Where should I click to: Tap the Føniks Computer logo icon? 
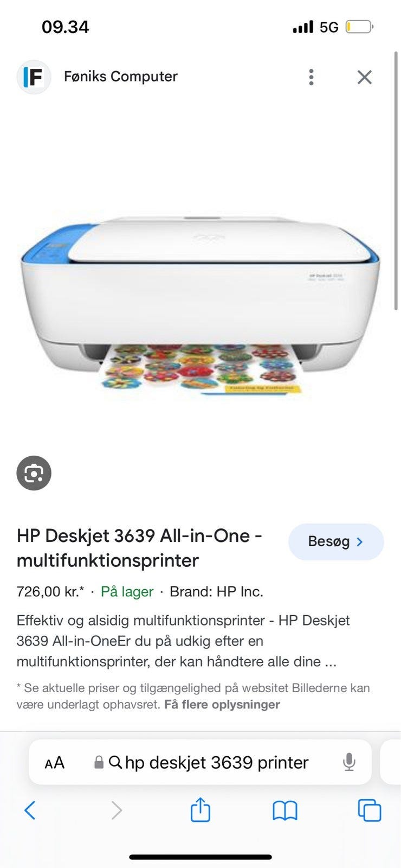pyautogui.click(x=34, y=77)
